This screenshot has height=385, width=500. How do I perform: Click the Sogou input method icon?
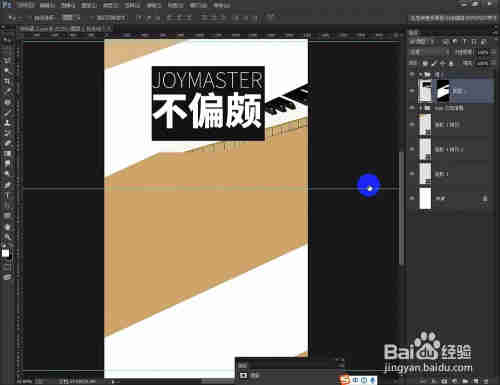tap(345, 379)
